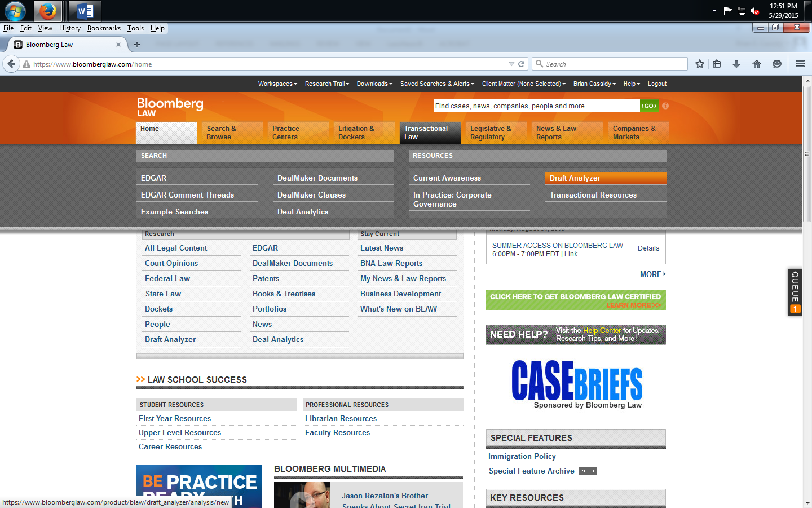Open the Firefox Bookmarks menu
The height and width of the screenshot is (508, 812).
(104, 28)
